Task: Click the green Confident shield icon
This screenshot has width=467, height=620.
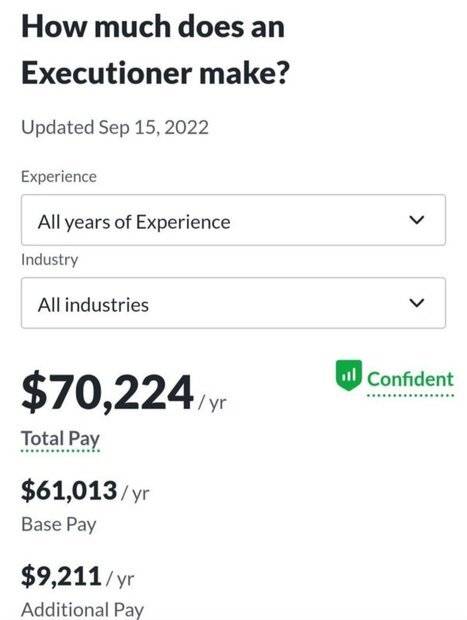Action: [348, 375]
